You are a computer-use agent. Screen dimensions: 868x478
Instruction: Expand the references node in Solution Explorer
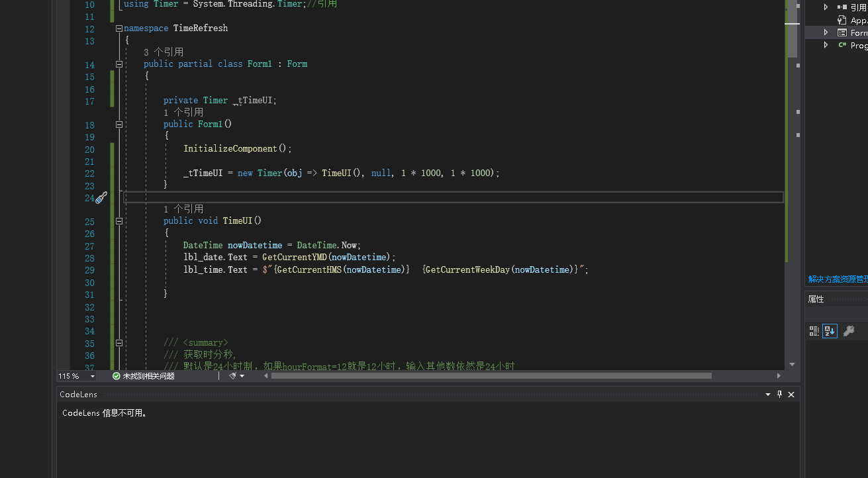pyautogui.click(x=826, y=7)
